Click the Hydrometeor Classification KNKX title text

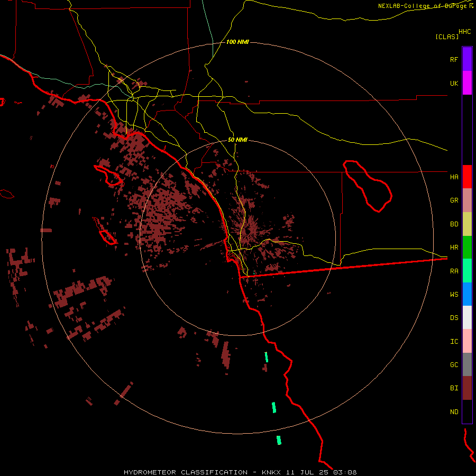click(240, 472)
